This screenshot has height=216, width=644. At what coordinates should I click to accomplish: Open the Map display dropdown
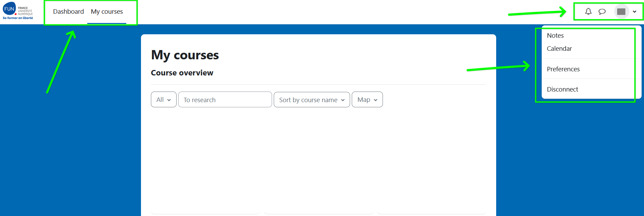tap(367, 100)
